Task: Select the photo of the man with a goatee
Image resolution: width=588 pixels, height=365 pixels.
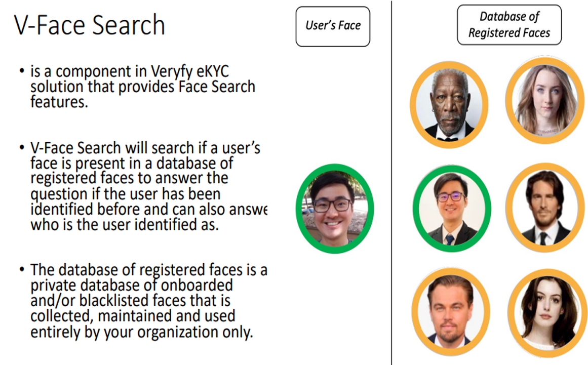Action: pyautogui.click(x=449, y=310)
